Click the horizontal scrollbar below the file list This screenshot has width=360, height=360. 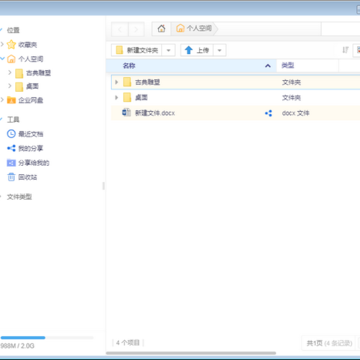click(x=191, y=353)
